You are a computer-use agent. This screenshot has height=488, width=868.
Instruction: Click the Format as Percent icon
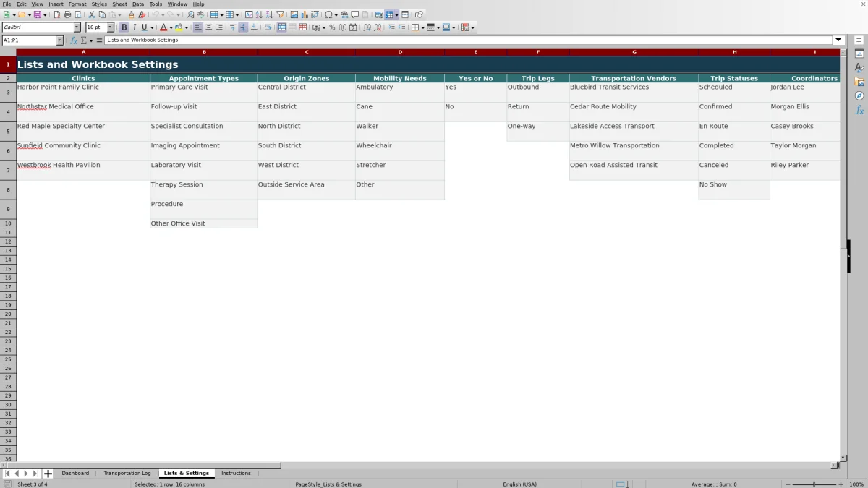pyautogui.click(x=332, y=27)
